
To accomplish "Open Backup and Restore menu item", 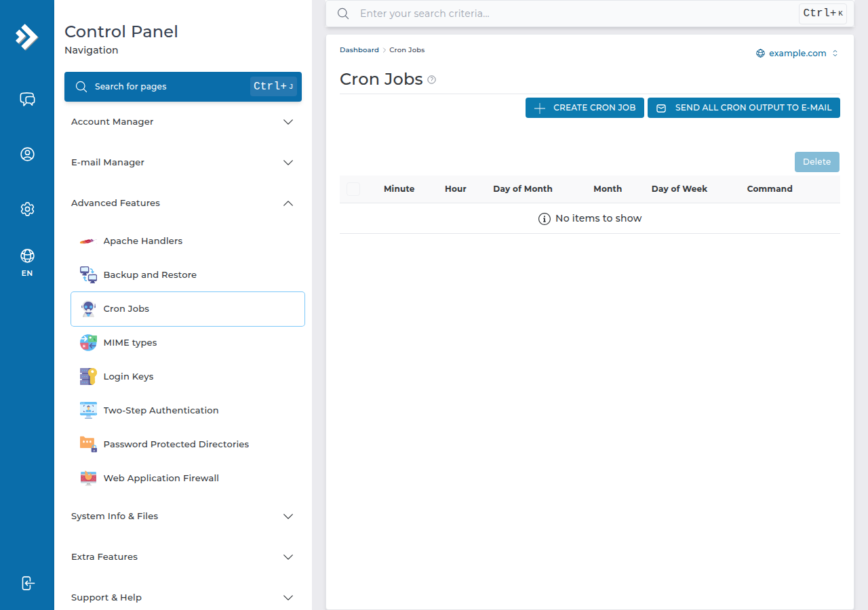I will 188,275.
